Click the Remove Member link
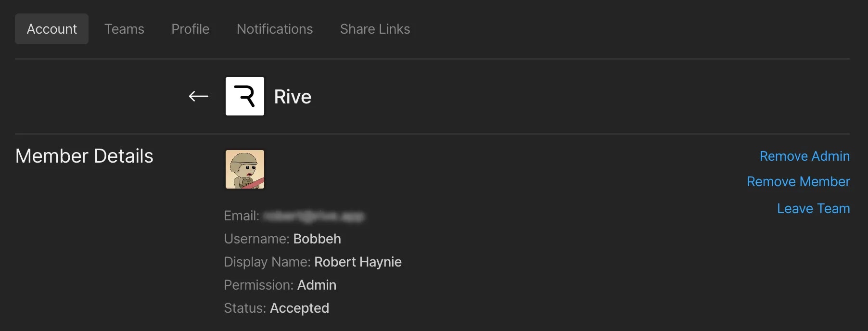 click(x=798, y=182)
